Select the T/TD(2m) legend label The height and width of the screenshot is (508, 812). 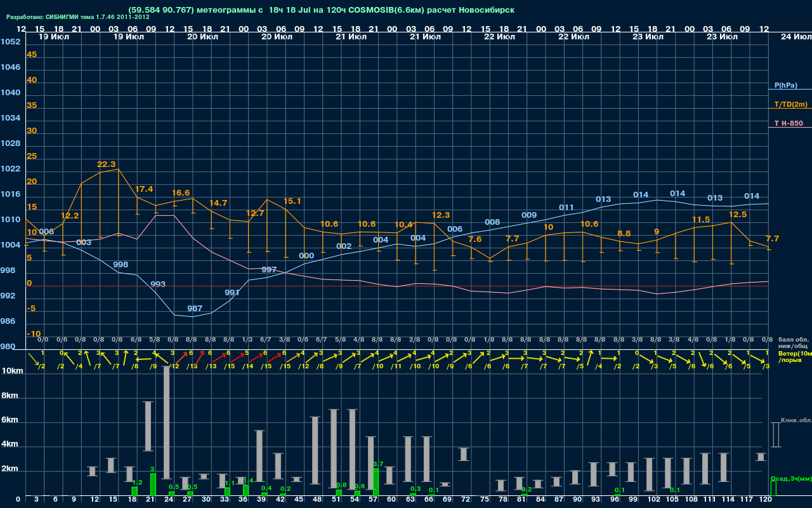coord(790,104)
